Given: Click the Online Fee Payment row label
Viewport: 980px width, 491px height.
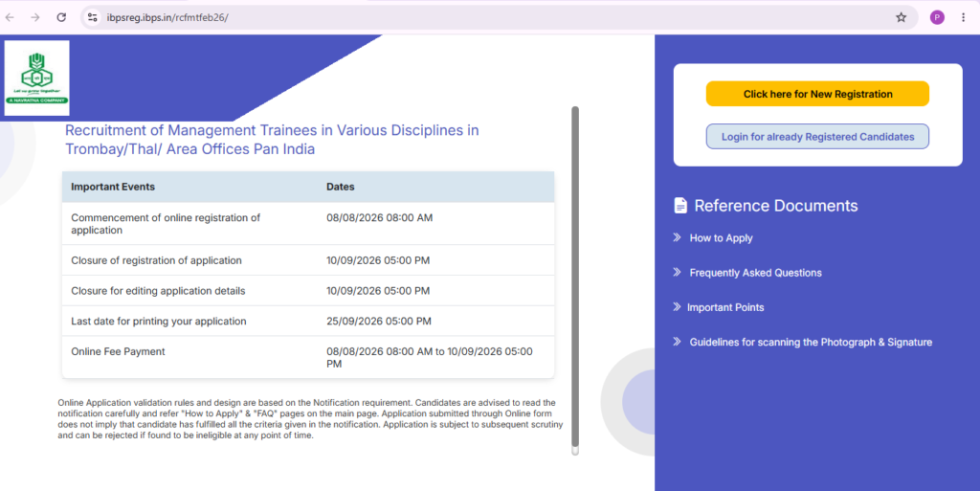Looking at the screenshot, I should pyautogui.click(x=118, y=351).
